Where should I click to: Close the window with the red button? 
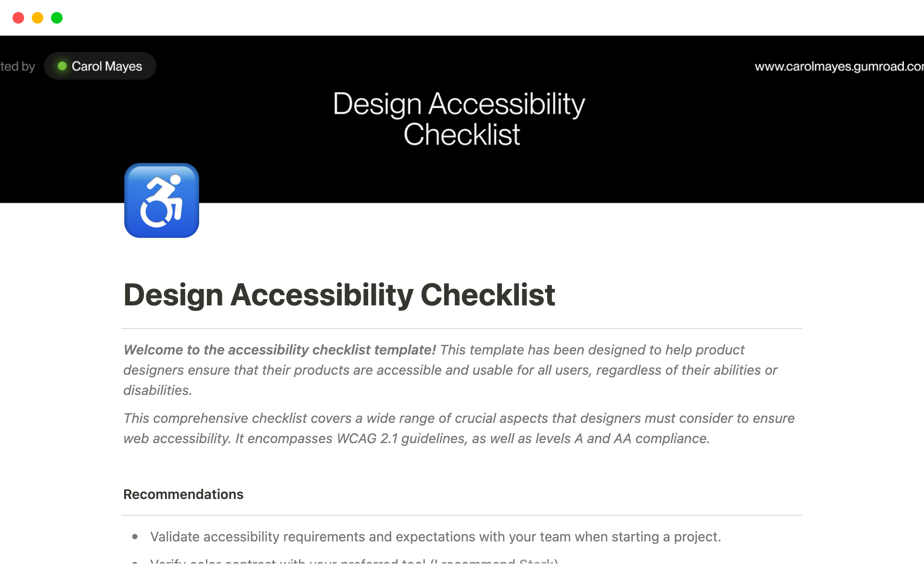(18, 18)
